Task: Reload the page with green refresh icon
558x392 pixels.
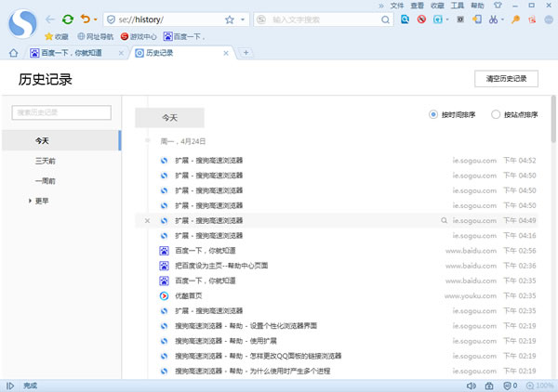Action: (x=68, y=20)
